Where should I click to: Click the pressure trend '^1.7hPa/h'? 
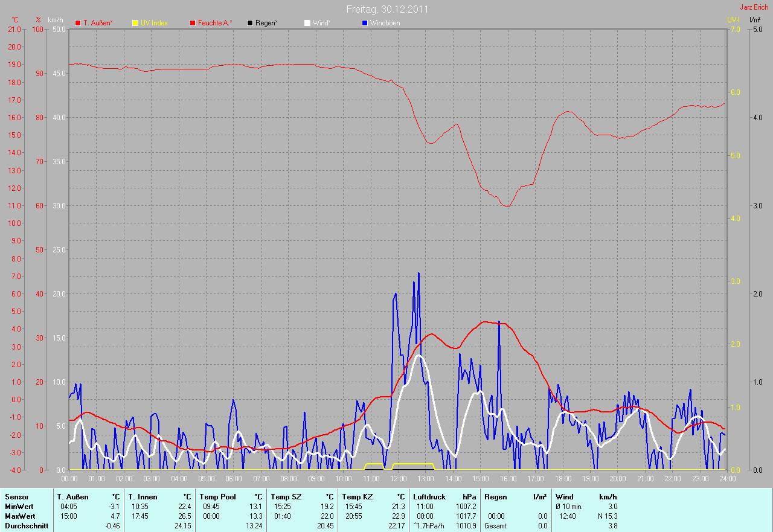click(429, 526)
